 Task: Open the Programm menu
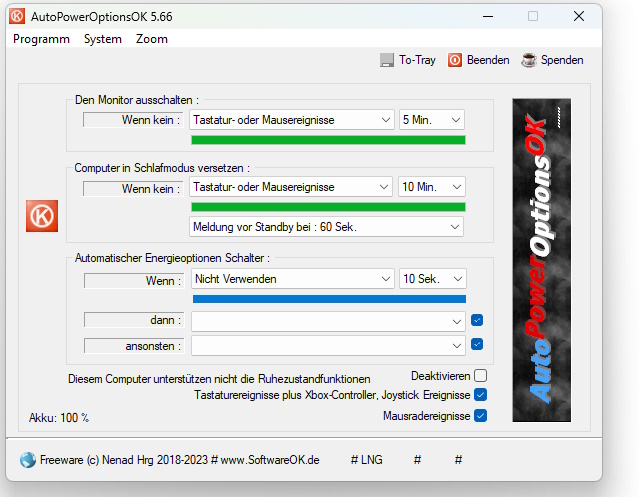point(41,39)
